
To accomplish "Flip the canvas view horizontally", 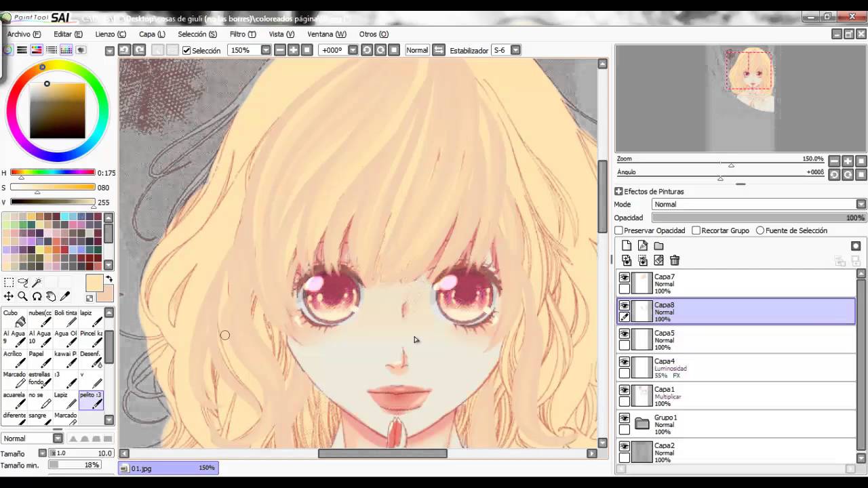I will tap(439, 50).
